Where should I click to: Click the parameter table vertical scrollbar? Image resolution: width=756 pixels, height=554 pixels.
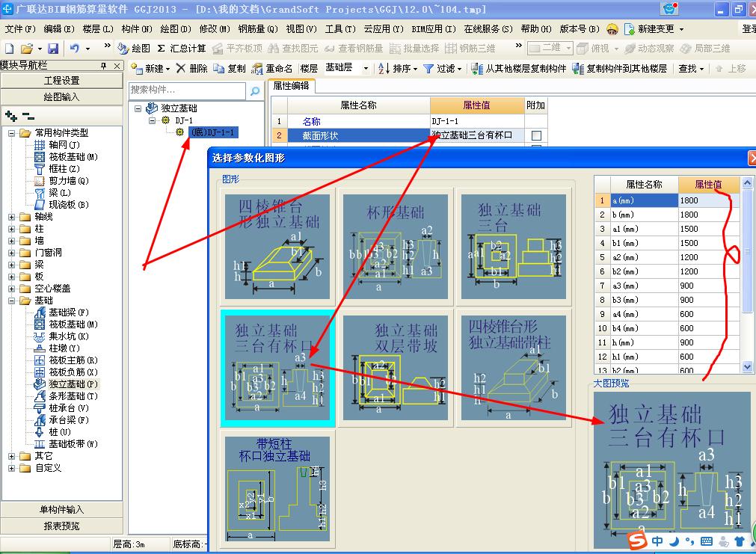(747, 275)
